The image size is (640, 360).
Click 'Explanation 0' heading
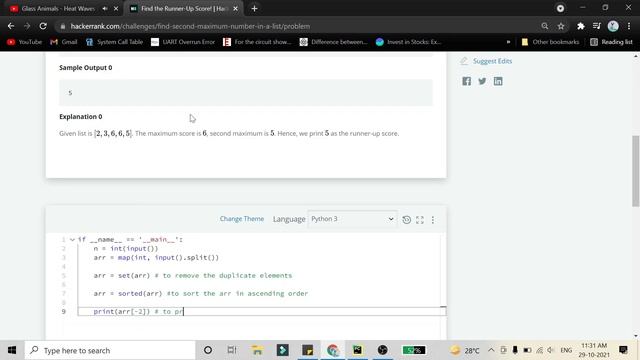pyautogui.click(x=81, y=117)
